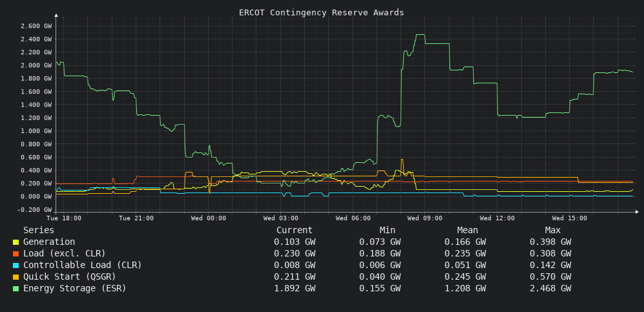Click the Wed 09:00 time axis label
Image resolution: width=644 pixels, height=312 pixels.
[424, 218]
